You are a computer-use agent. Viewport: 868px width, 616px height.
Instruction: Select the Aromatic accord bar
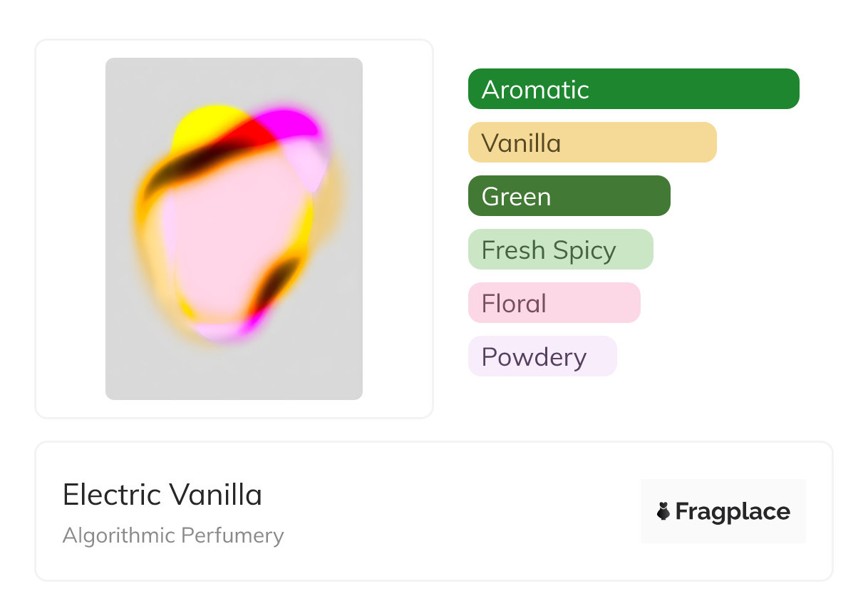(634, 89)
